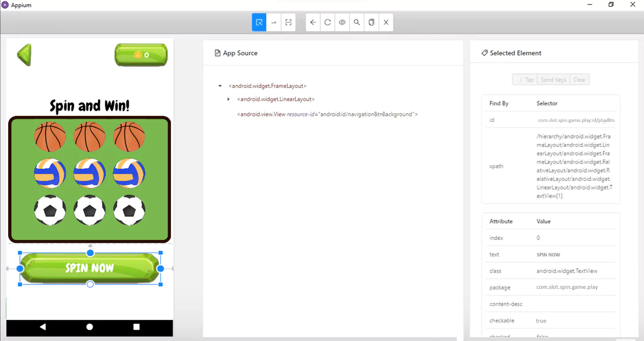
Task: Tap the green back arrow in game
Action: (x=24, y=55)
